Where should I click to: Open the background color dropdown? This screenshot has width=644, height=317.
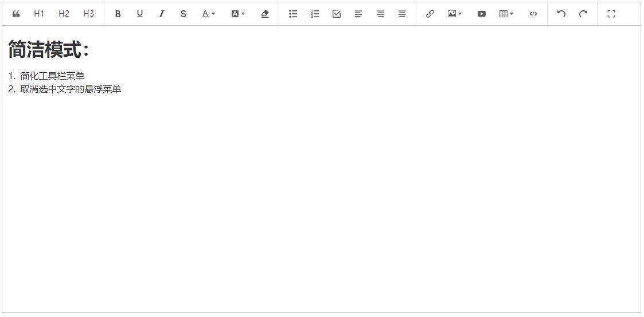point(237,14)
